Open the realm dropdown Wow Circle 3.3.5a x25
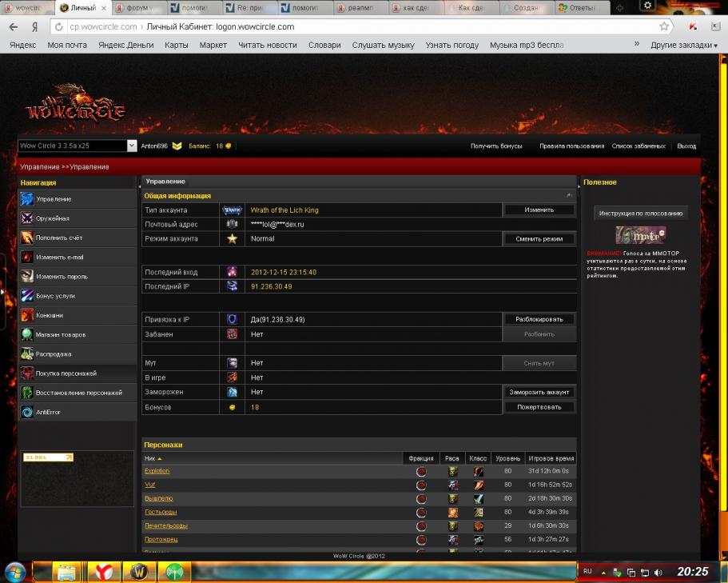728x583 pixels. point(78,146)
